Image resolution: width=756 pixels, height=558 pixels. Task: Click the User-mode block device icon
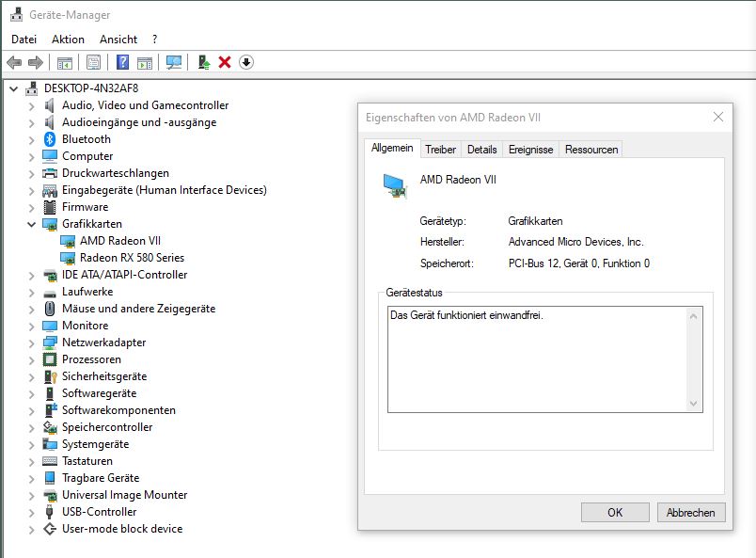click(50, 529)
